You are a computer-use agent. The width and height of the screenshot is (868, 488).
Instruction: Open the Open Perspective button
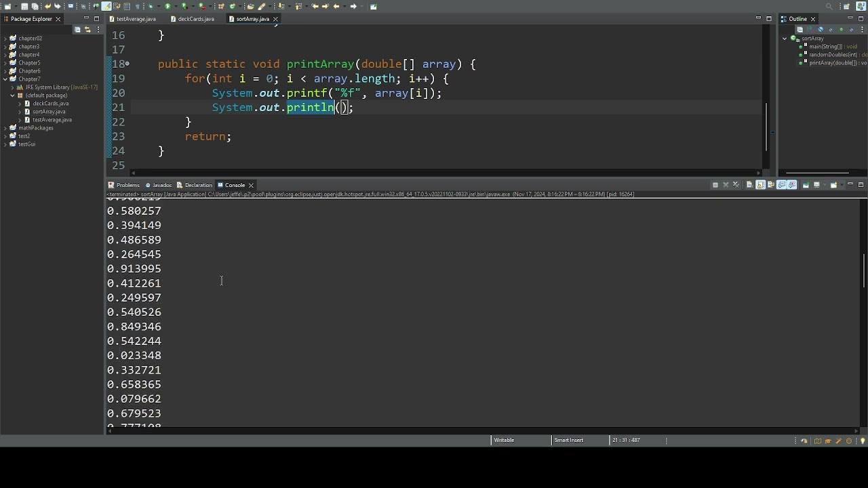click(x=846, y=6)
